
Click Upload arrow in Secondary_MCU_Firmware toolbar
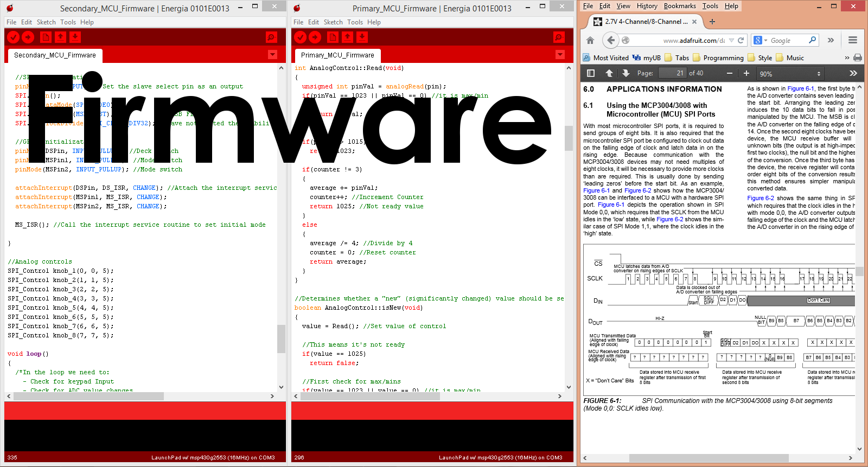click(28, 37)
